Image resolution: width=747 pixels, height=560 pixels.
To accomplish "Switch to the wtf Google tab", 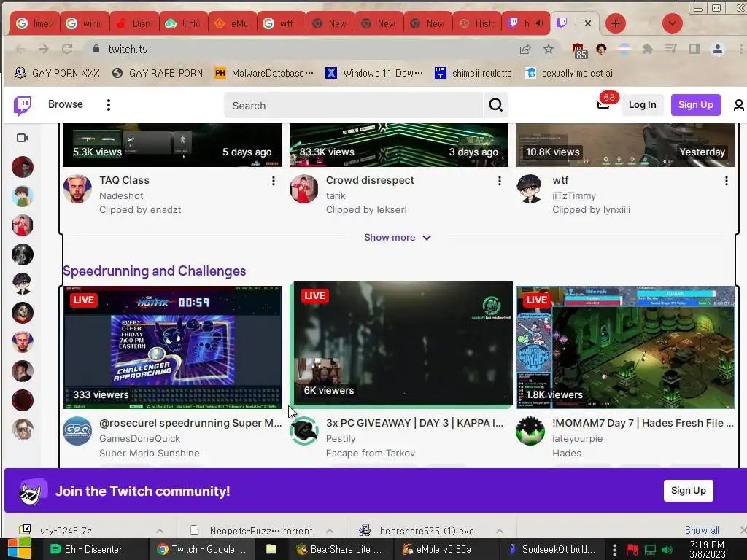I will [282, 23].
